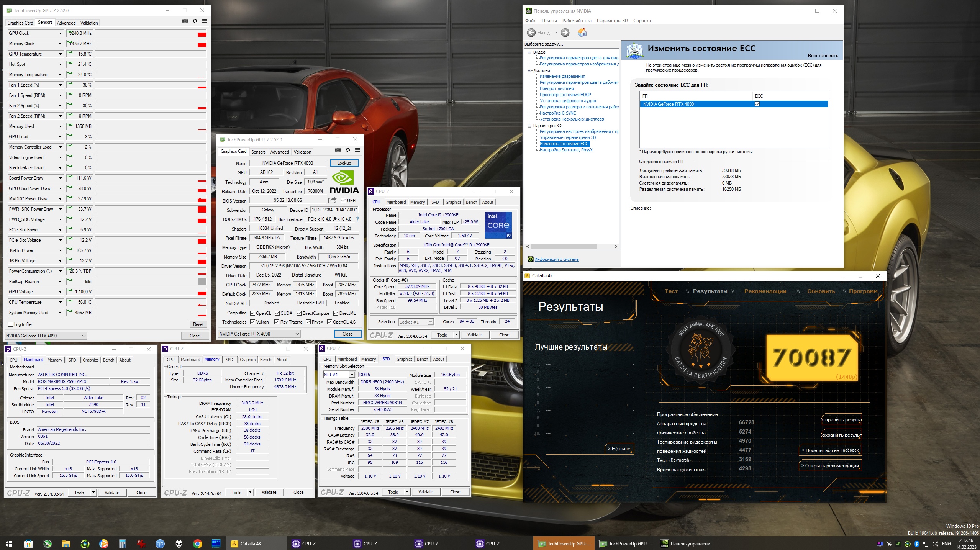Open Calculator from taskbar

click(x=123, y=543)
